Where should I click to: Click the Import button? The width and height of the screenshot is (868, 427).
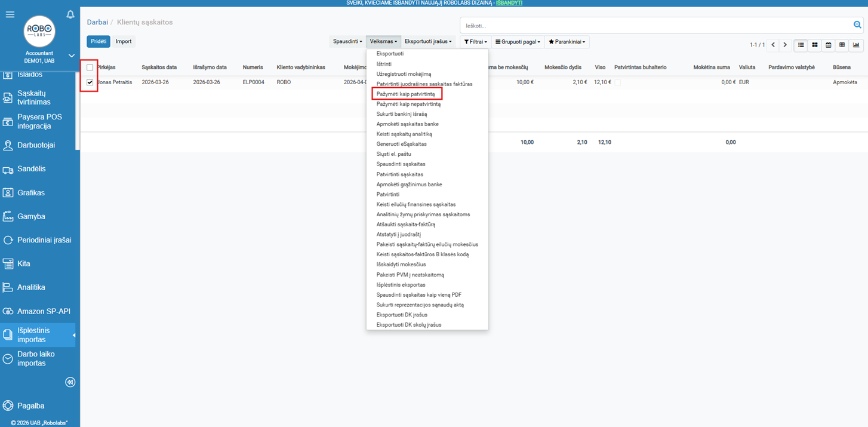[x=124, y=42]
